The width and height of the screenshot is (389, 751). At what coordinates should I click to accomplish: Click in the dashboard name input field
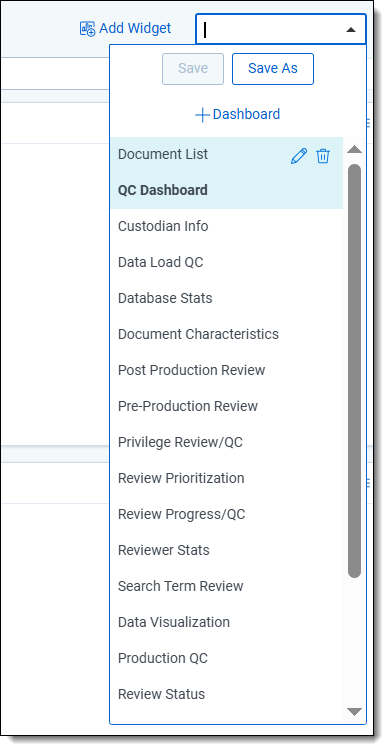(270, 30)
